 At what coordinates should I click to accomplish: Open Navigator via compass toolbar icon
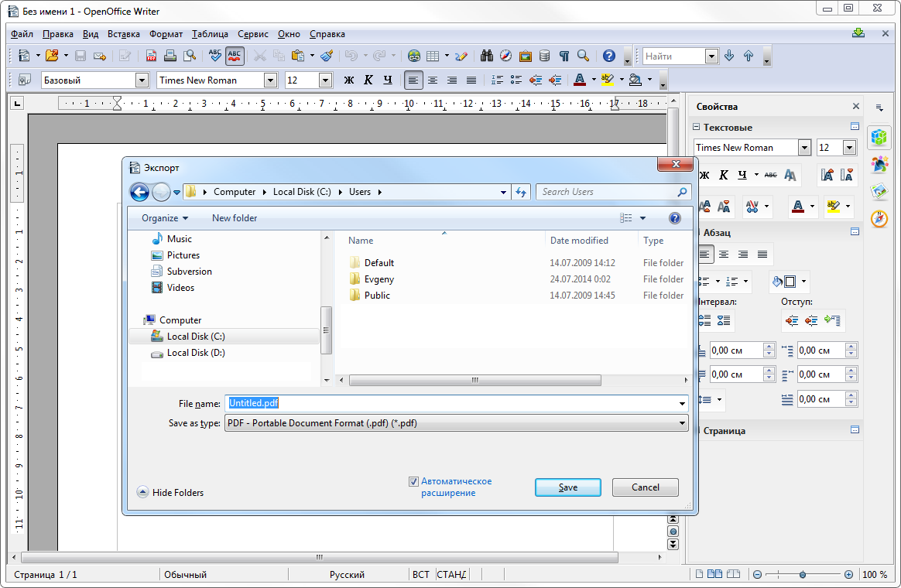[x=505, y=56]
